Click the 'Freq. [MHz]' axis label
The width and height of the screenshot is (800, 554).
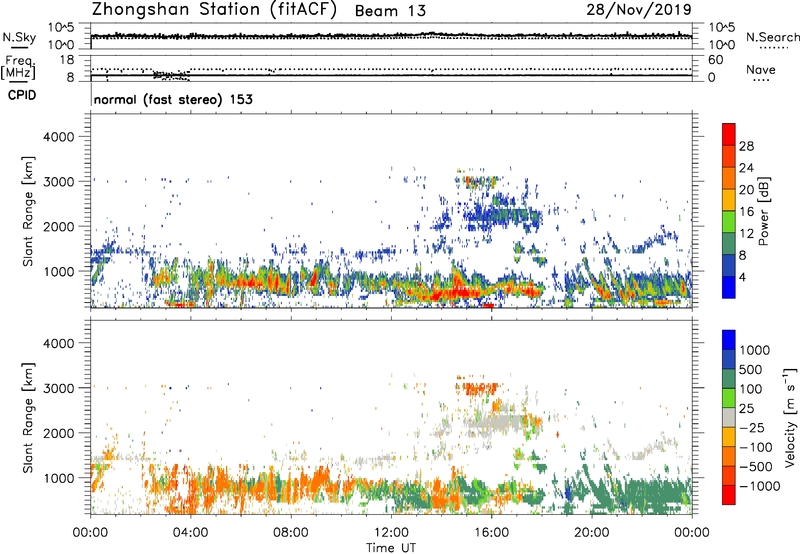[18, 67]
